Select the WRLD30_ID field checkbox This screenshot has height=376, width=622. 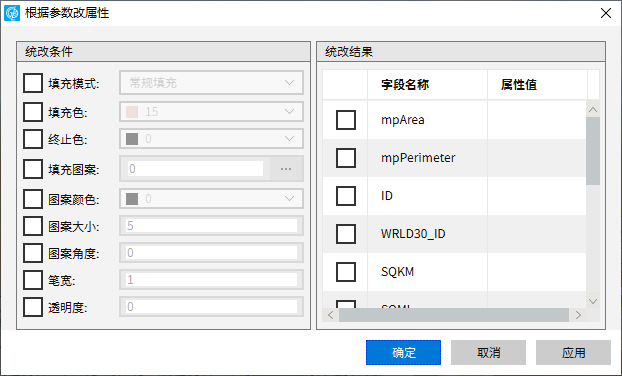pyautogui.click(x=346, y=234)
